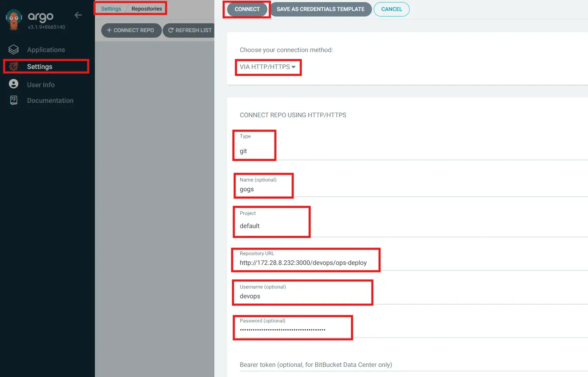Click the CONNECT REPO button
The image size is (588, 377).
click(131, 30)
